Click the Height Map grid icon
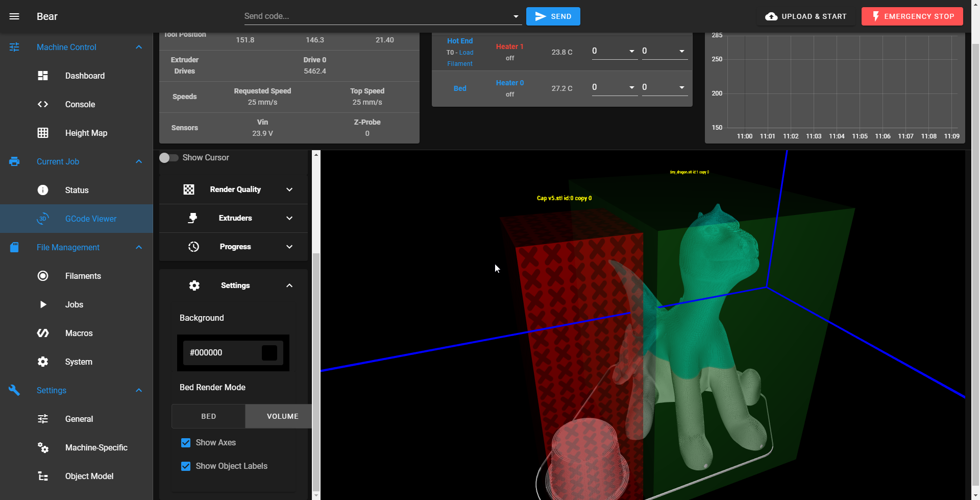The image size is (980, 500). coord(43,133)
